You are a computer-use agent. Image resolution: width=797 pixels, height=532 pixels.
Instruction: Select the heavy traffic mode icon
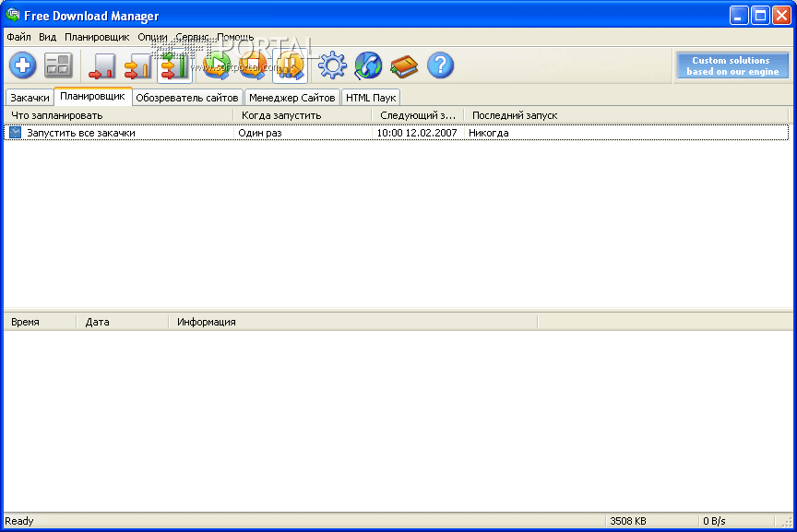tap(174, 66)
